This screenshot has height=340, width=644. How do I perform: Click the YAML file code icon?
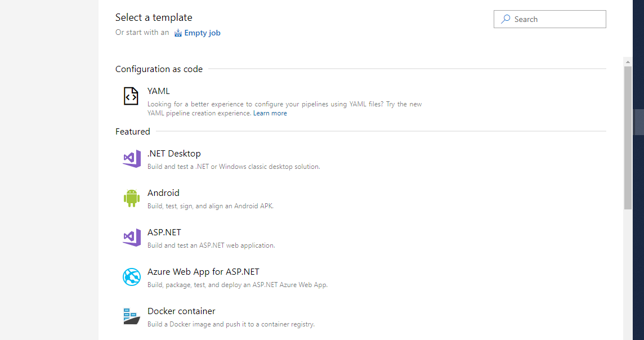pyautogui.click(x=131, y=96)
